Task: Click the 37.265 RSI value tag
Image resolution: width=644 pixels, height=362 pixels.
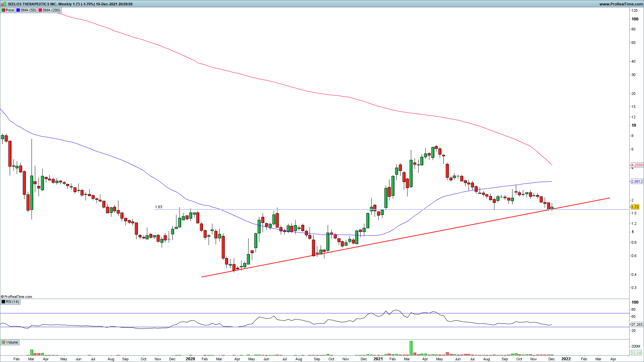Action: point(637,324)
